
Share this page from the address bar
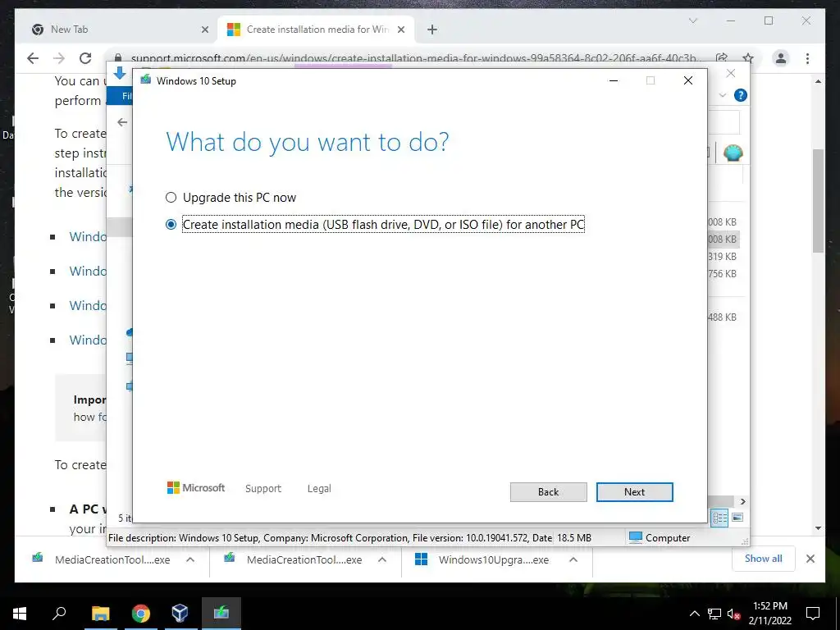[x=722, y=58]
